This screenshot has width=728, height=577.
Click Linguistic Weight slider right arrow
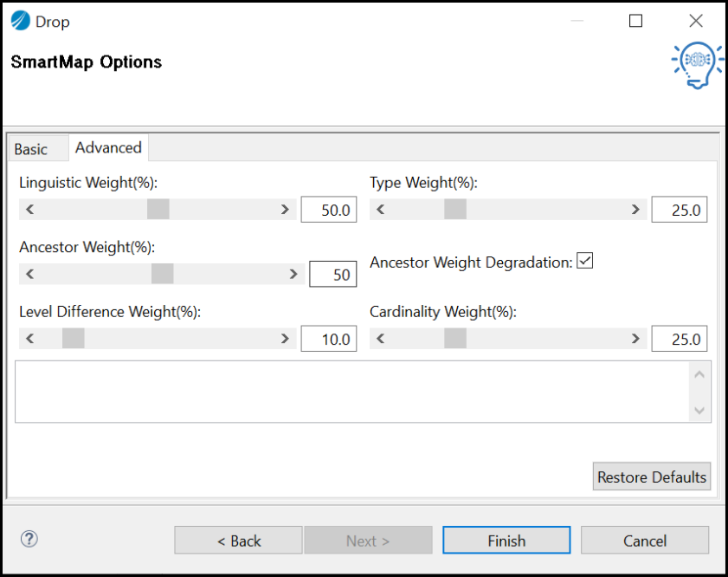pyautogui.click(x=285, y=210)
